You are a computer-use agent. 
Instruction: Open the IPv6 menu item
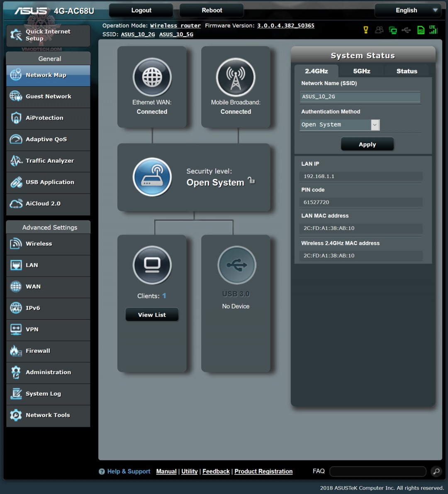click(48, 308)
